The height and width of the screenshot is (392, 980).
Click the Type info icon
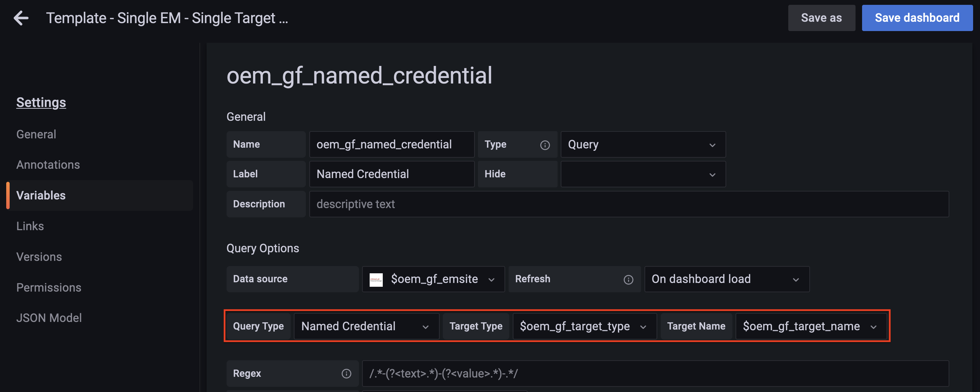tap(545, 145)
